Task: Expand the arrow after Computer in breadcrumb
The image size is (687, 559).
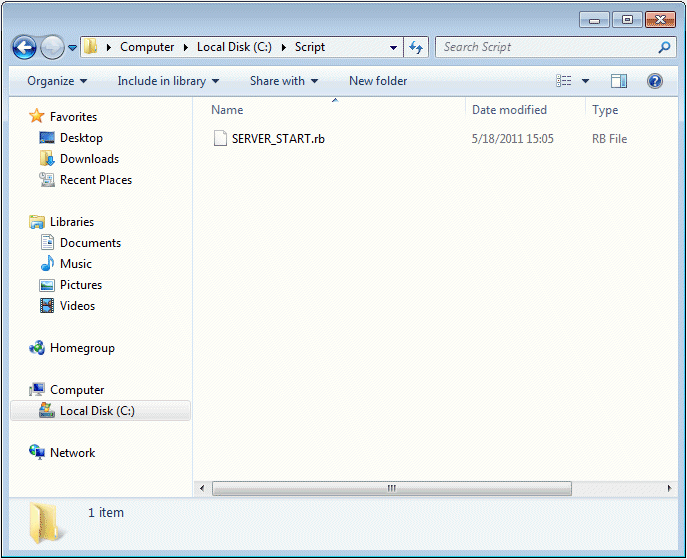Action: pyautogui.click(x=186, y=47)
